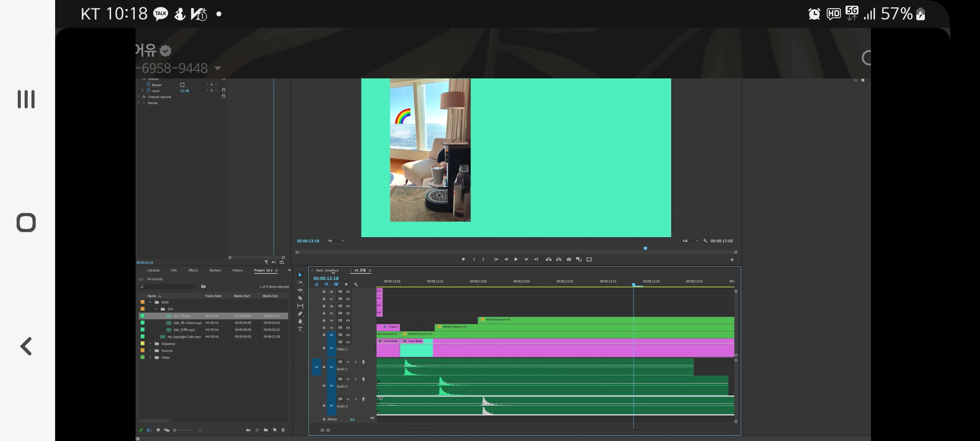Open the Fit zoom level dropdown
Image resolution: width=980 pixels, height=441 pixels.
coord(336,241)
